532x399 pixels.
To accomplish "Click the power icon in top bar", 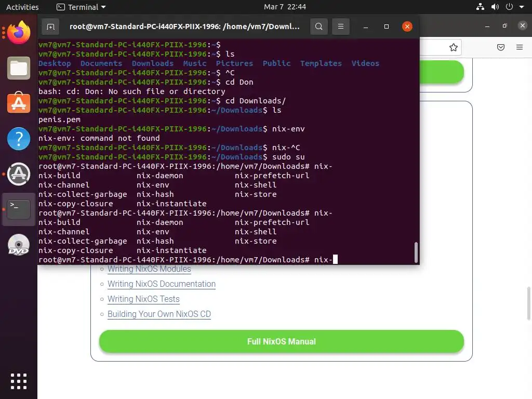I will 509,7.
